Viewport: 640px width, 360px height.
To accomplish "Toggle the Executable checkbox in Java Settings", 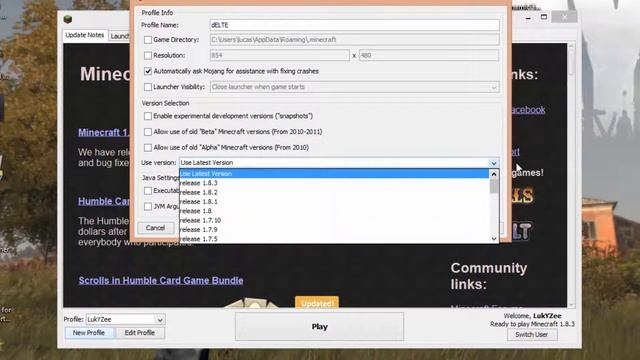I will 148,191.
